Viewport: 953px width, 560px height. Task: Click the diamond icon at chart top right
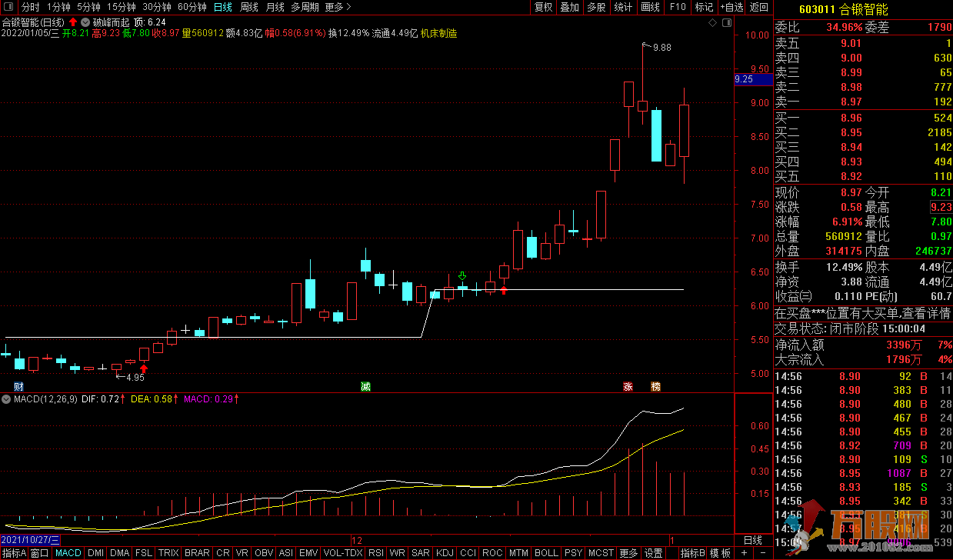711,22
